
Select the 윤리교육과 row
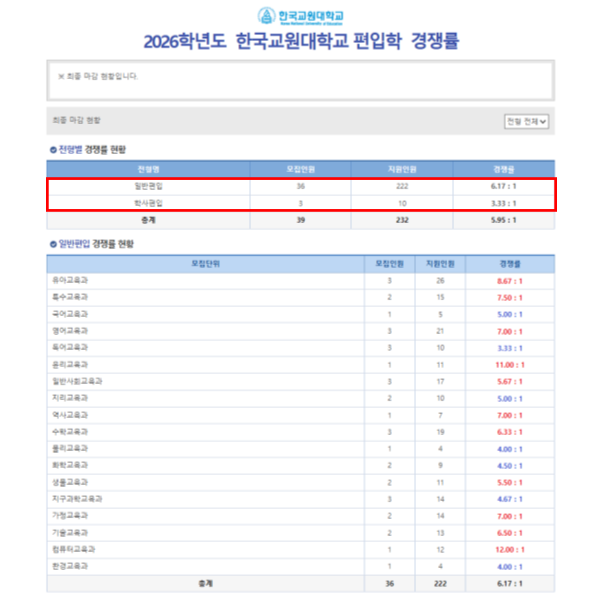pos(301,365)
